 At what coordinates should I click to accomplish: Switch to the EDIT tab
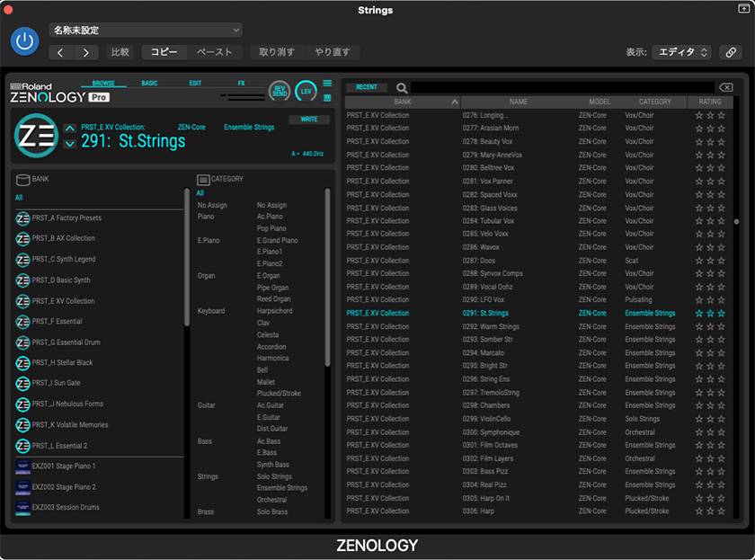pos(195,83)
